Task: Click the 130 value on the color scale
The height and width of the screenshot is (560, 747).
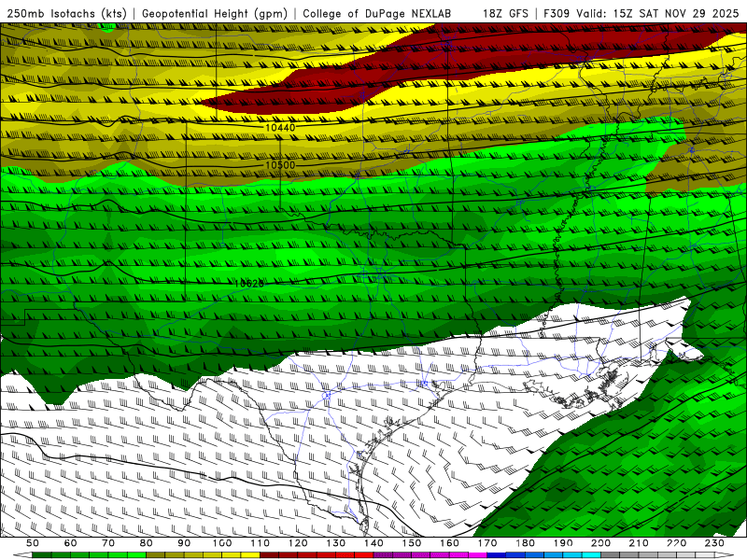Action: point(335,543)
